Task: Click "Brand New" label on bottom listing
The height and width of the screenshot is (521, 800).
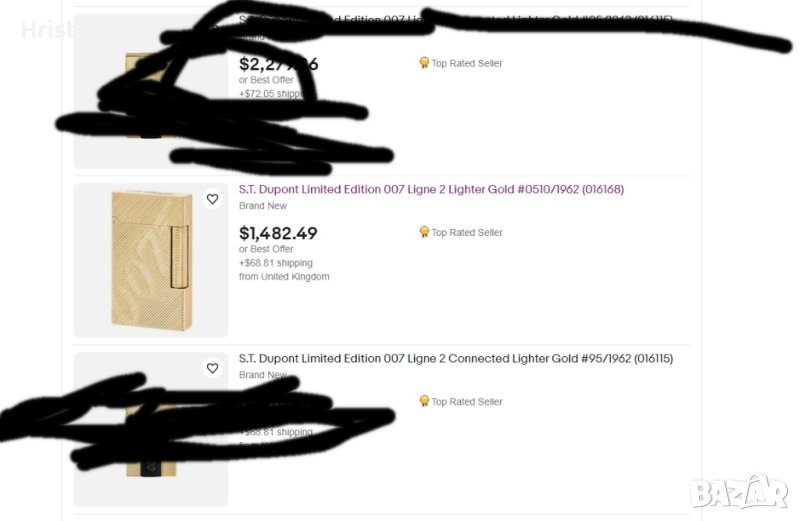Action: point(263,375)
